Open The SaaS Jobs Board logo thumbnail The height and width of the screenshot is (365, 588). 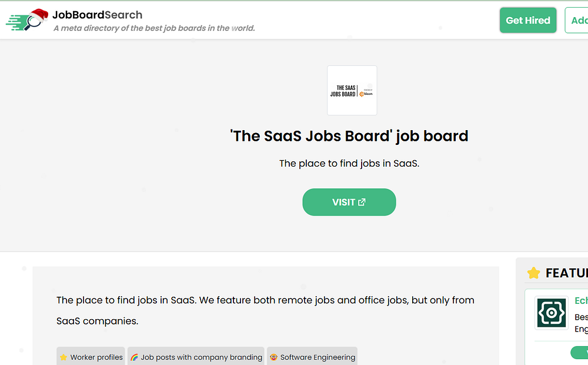tap(352, 90)
